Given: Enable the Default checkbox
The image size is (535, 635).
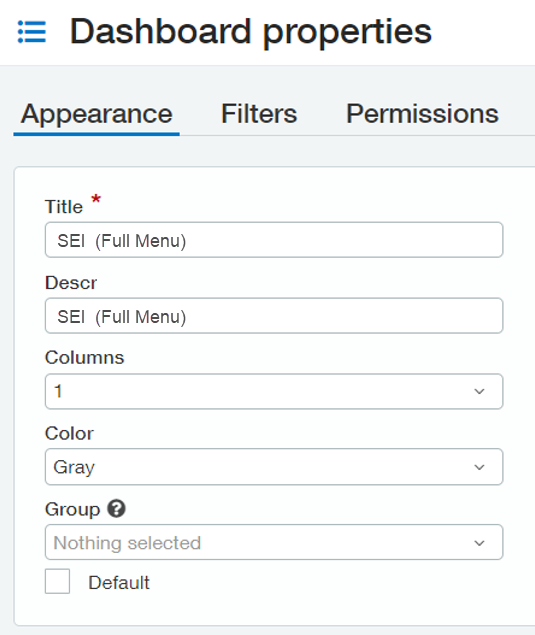Looking at the screenshot, I should 57,581.
